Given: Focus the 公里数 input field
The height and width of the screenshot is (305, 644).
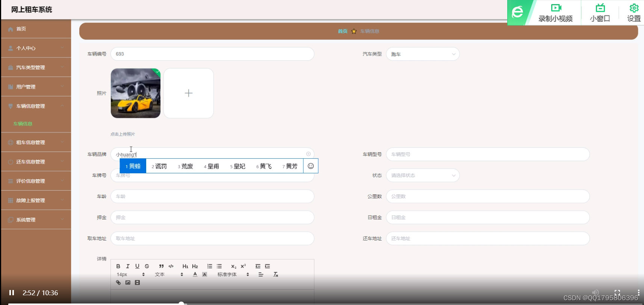Looking at the screenshot, I should coord(488,196).
